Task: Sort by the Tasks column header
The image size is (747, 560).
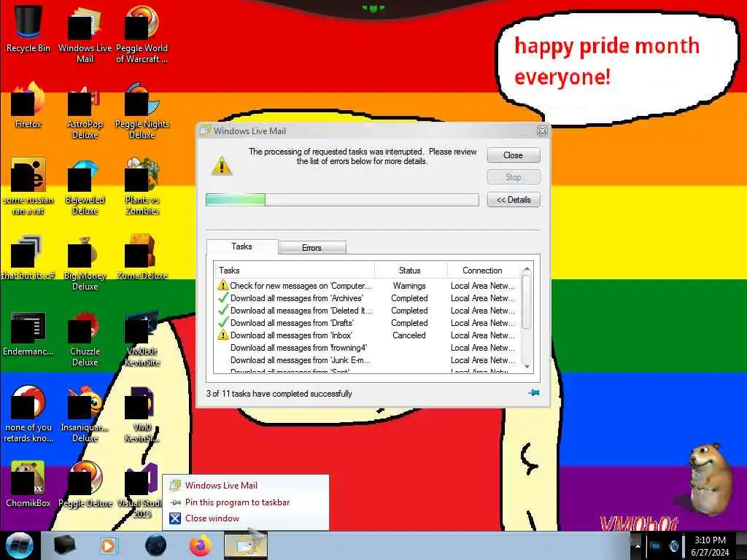Action: (x=295, y=270)
